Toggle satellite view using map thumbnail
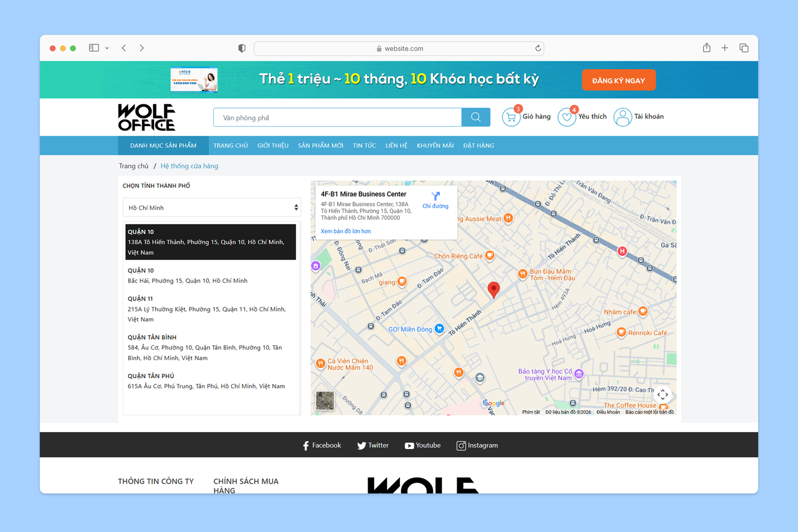 [x=325, y=400]
